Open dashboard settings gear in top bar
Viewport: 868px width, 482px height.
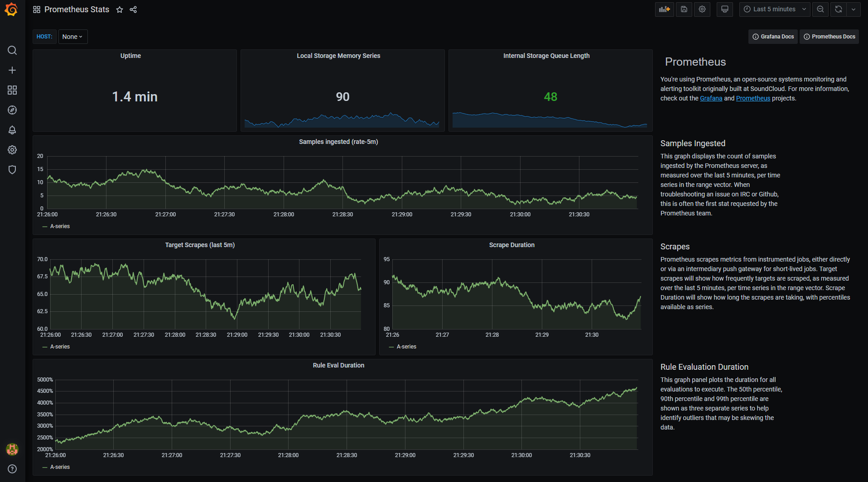pos(702,9)
